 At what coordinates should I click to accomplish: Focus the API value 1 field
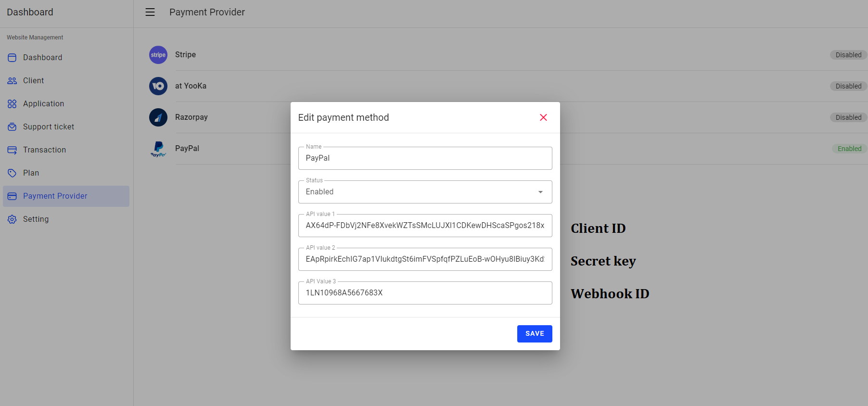425,226
